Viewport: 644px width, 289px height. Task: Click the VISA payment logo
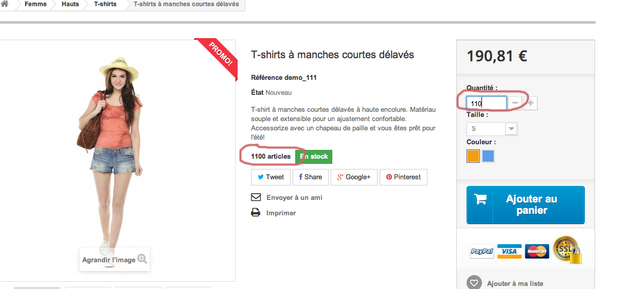coord(509,251)
